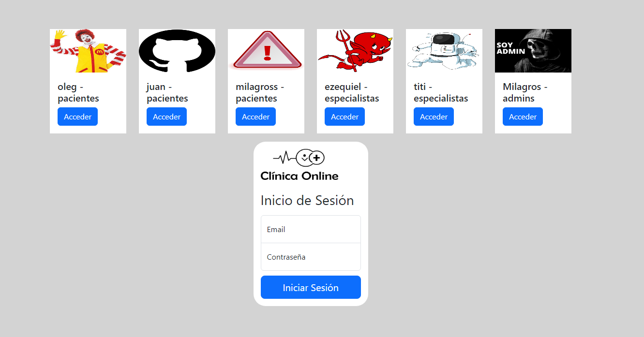Click the heartbeat logo icon in login card
Image resolution: width=644 pixels, height=337 pixels.
coord(299,157)
